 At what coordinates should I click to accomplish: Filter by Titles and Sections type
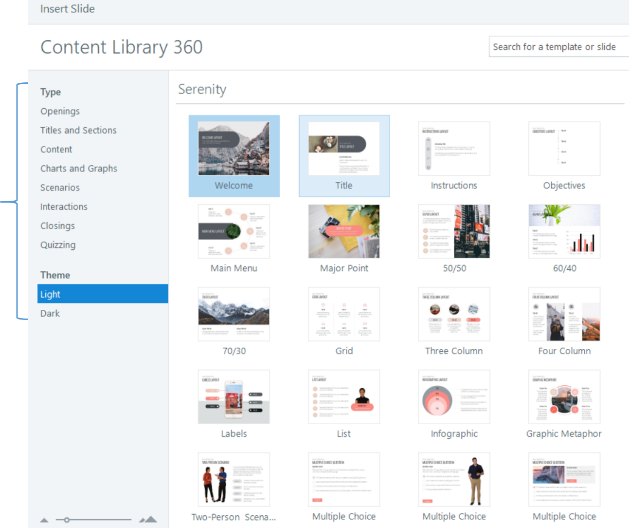(x=78, y=130)
